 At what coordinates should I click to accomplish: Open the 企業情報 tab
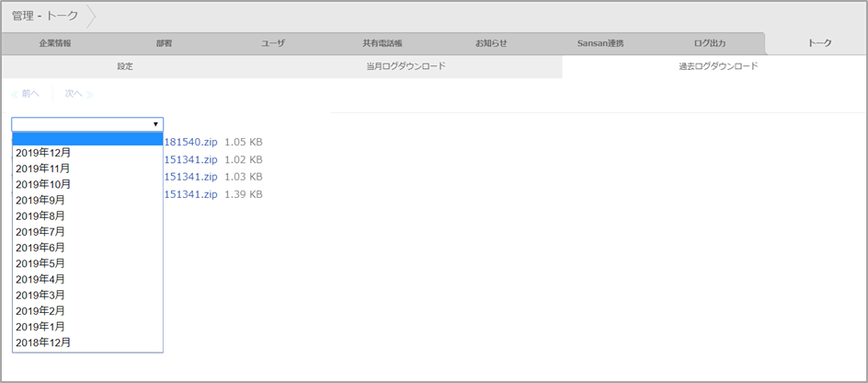click(x=55, y=43)
